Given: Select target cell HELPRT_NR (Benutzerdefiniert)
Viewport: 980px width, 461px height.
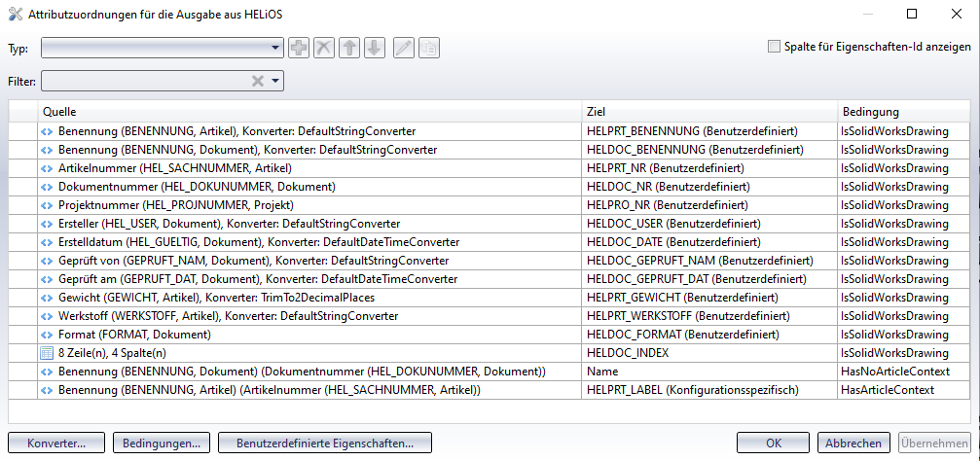Looking at the screenshot, I should pyautogui.click(x=710, y=168).
